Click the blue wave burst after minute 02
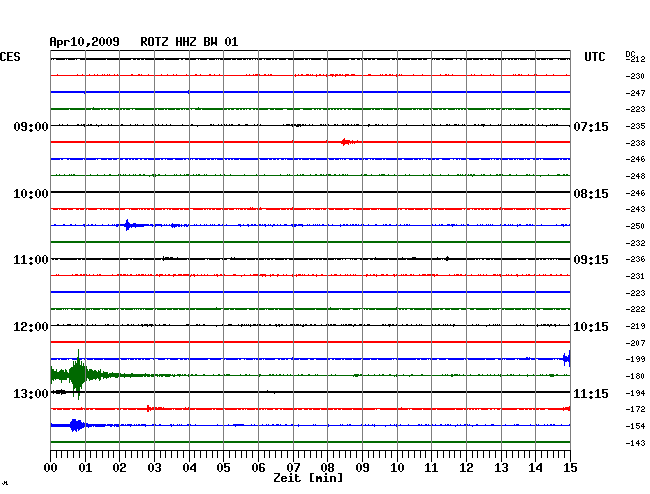Image resolution: width=650 pixels, height=494 pixels. [x=132, y=225]
